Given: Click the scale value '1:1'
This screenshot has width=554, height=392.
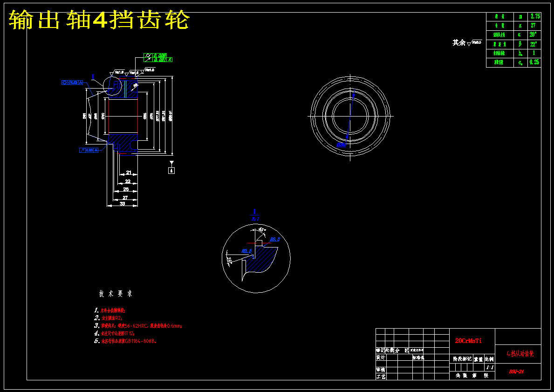Looking at the screenshot, I should pyautogui.click(x=490, y=368).
